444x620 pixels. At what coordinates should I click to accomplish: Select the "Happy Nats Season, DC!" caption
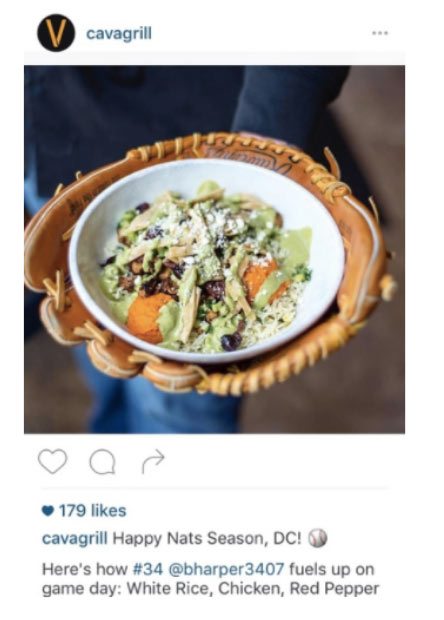[207, 539]
